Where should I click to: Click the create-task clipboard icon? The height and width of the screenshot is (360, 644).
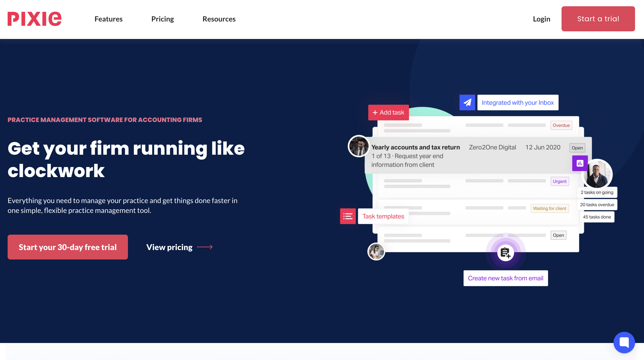point(505,253)
